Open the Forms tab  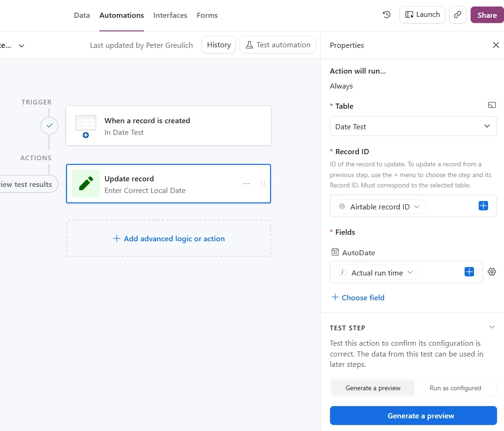pyautogui.click(x=207, y=15)
